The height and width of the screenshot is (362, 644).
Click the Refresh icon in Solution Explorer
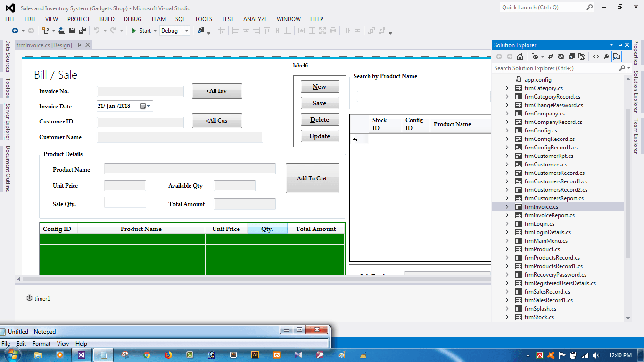(x=561, y=57)
